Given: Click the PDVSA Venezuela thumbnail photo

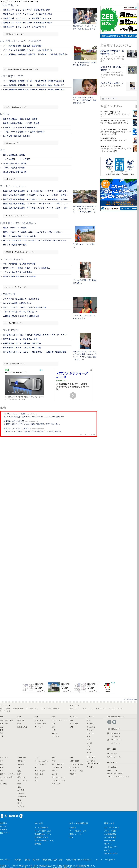Looking at the screenshot, I should point(85,53).
